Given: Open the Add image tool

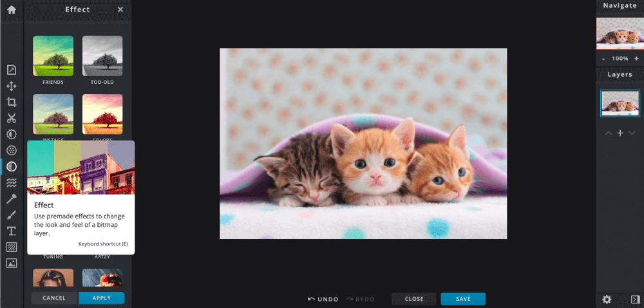Looking at the screenshot, I should pyautogui.click(x=12, y=264).
